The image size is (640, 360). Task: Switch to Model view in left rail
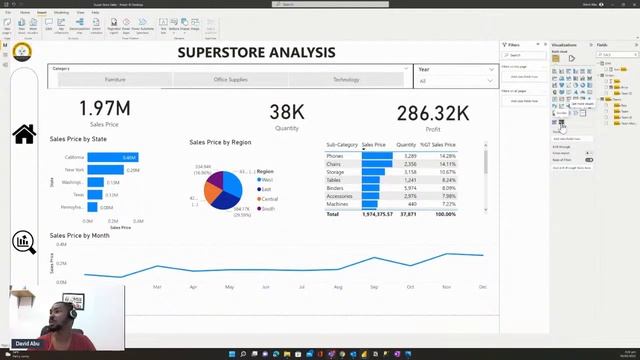pyautogui.click(x=5, y=64)
